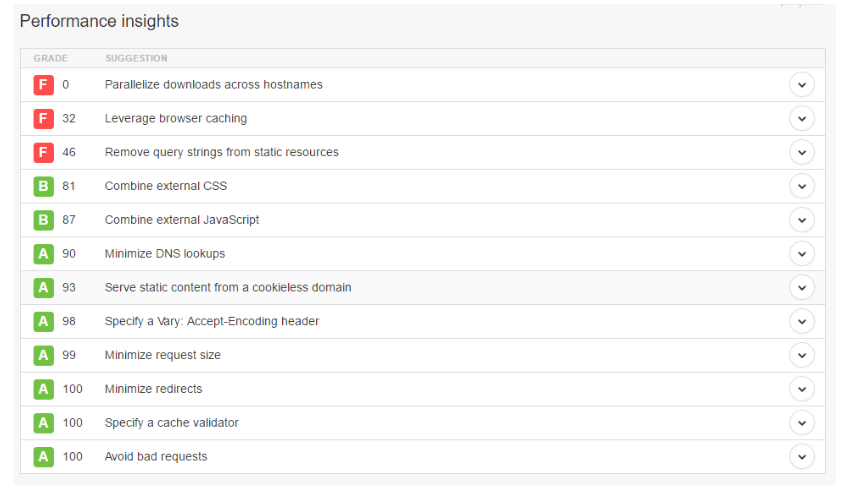Sort by the GRADE column header

(50, 58)
